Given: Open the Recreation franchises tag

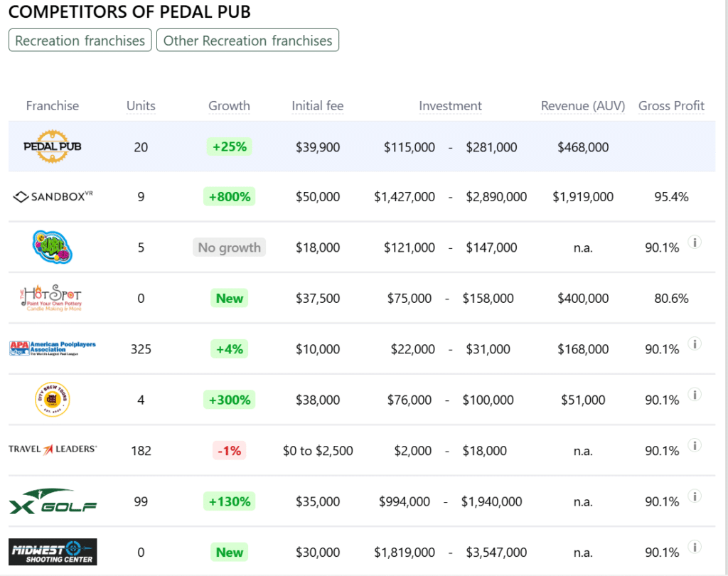Looking at the screenshot, I should (80, 41).
